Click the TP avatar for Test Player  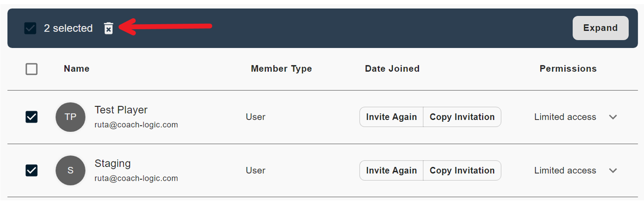pos(71,117)
